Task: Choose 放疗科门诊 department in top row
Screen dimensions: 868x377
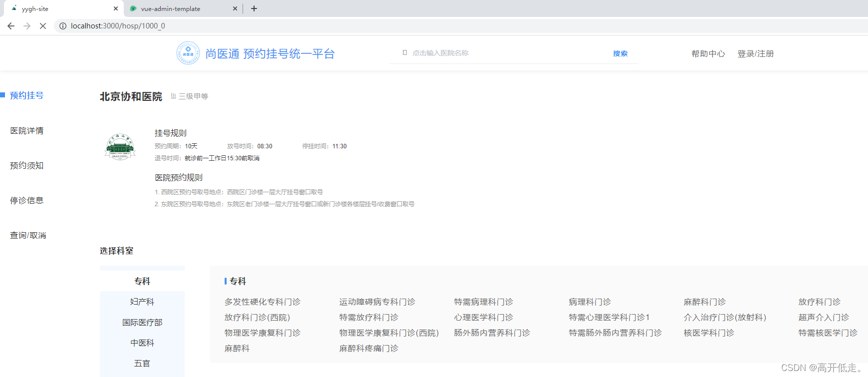Action: point(820,302)
